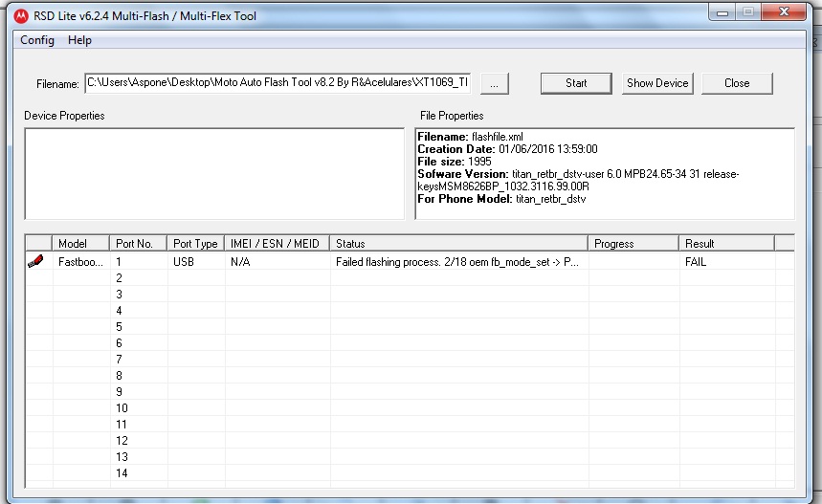Click the Status column header

click(458, 244)
